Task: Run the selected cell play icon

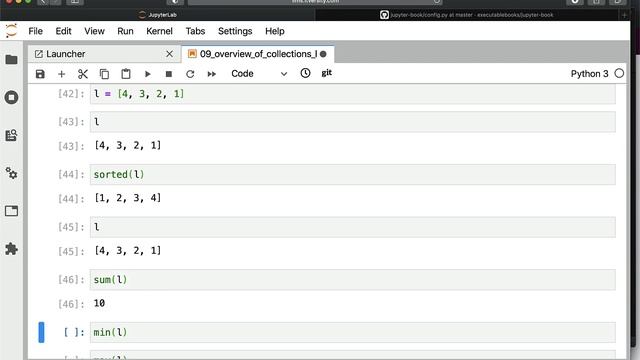Action: tap(147, 74)
